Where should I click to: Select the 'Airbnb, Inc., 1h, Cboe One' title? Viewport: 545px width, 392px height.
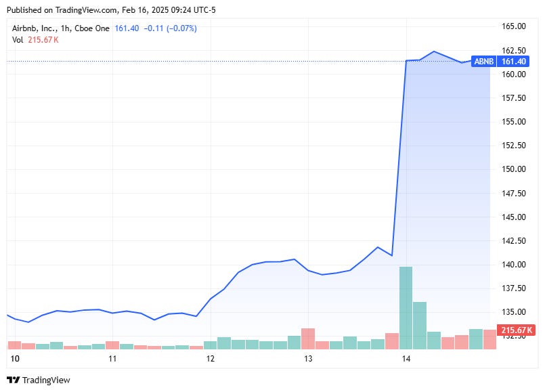[x=60, y=28]
